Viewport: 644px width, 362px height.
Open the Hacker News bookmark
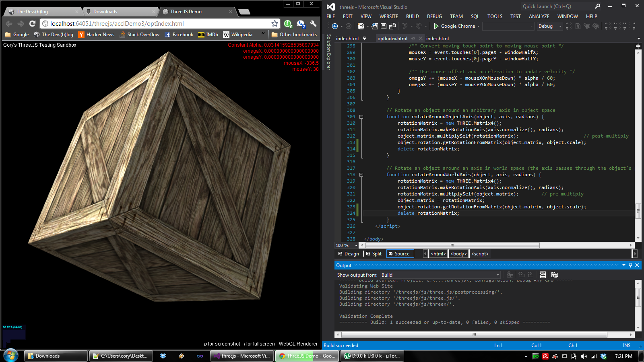[x=97, y=35]
